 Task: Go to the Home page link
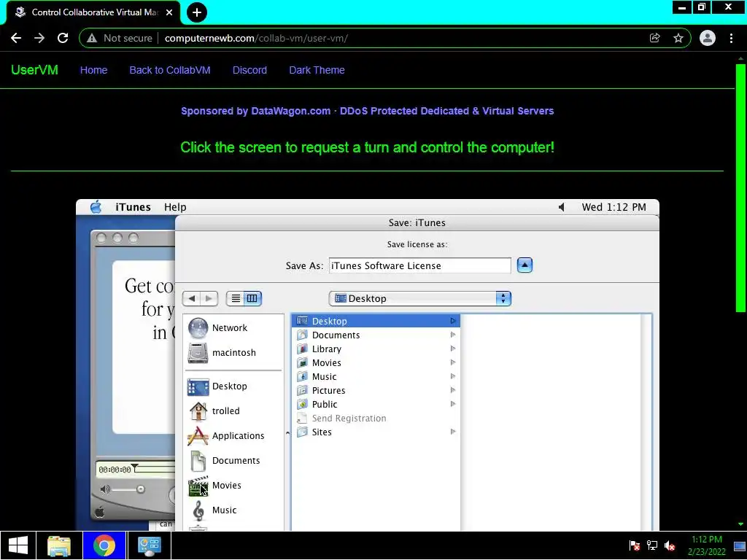[x=93, y=70]
